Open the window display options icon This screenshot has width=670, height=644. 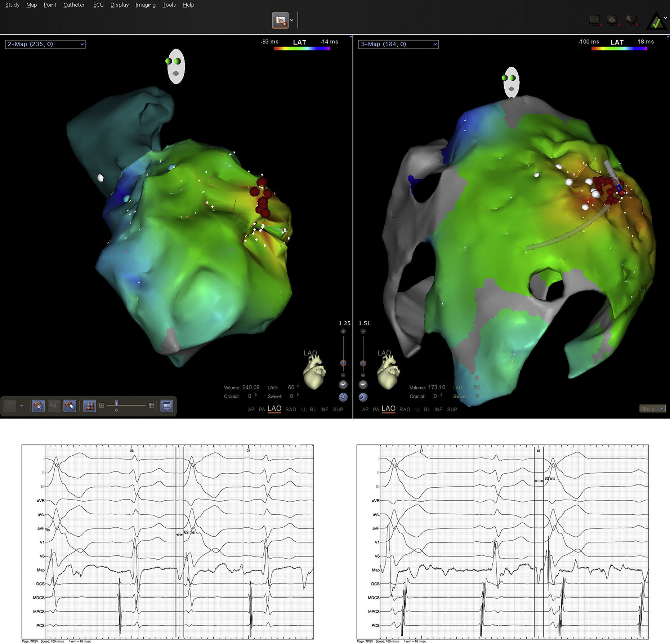click(167, 406)
